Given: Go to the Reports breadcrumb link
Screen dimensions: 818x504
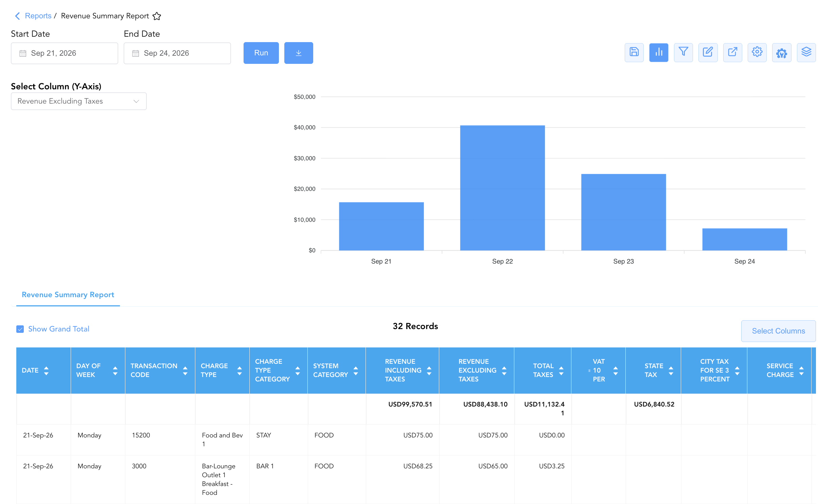Looking at the screenshot, I should (38, 16).
